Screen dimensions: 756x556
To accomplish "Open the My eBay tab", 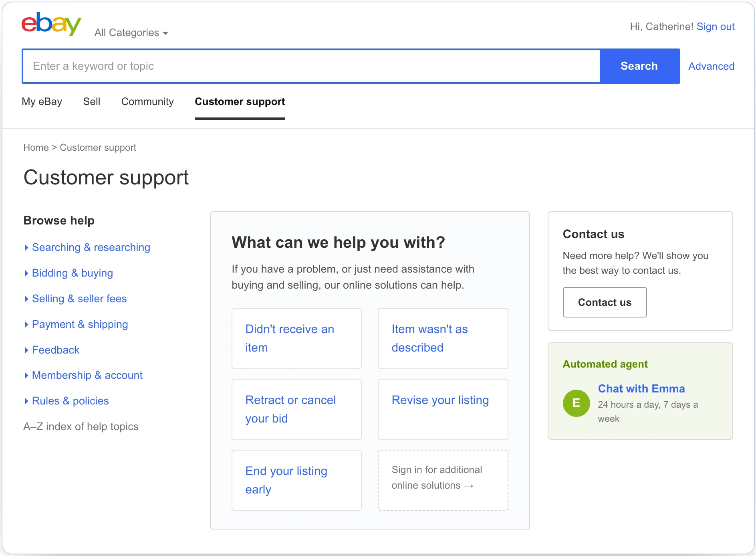I will point(42,102).
